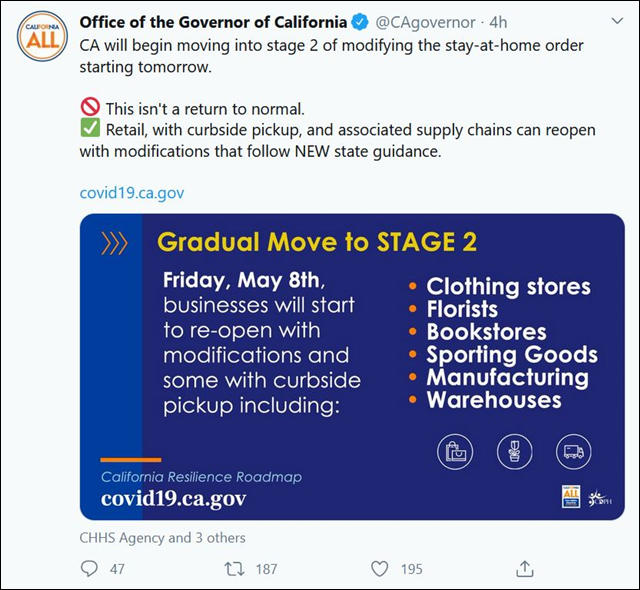Open Office of the Governor of California profile
The height and width of the screenshot is (590, 640).
click(x=213, y=22)
